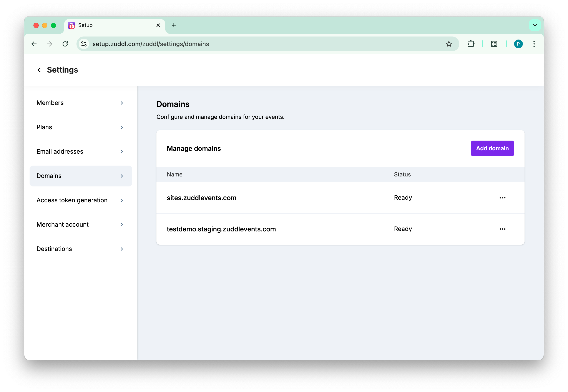Click the Add domain button
Viewport: 568px width, 392px height.
coord(492,148)
